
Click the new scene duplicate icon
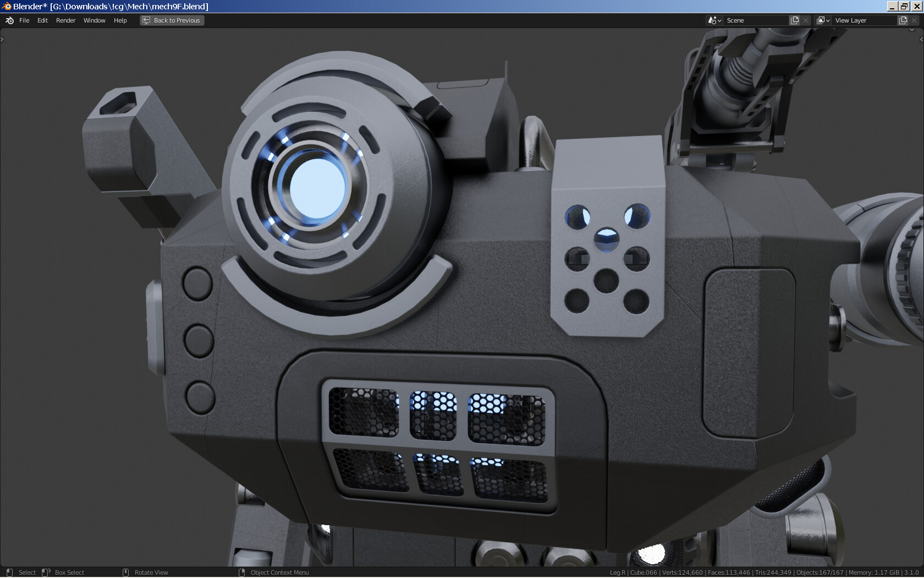794,20
